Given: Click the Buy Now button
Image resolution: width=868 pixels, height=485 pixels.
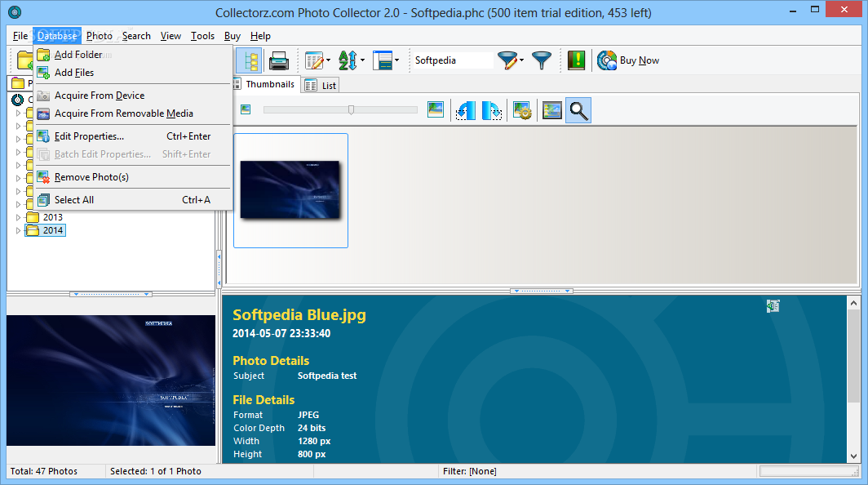Looking at the screenshot, I should pyautogui.click(x=628, y=60).
